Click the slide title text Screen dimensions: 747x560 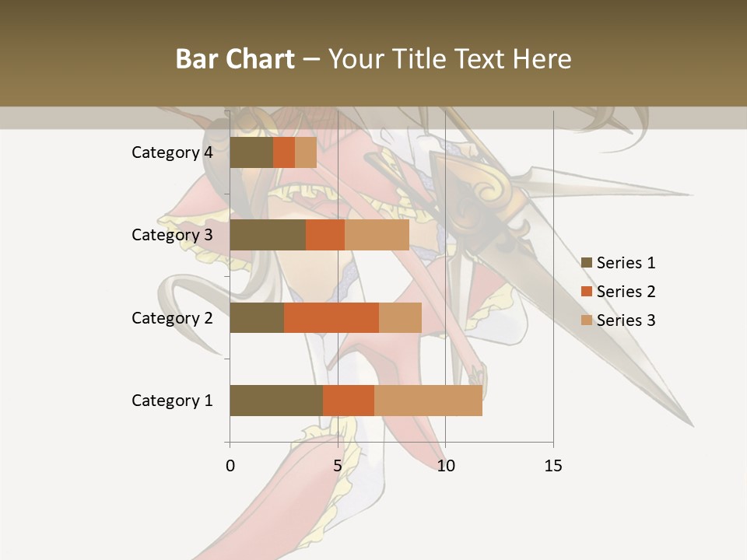(x=373, y=58)
